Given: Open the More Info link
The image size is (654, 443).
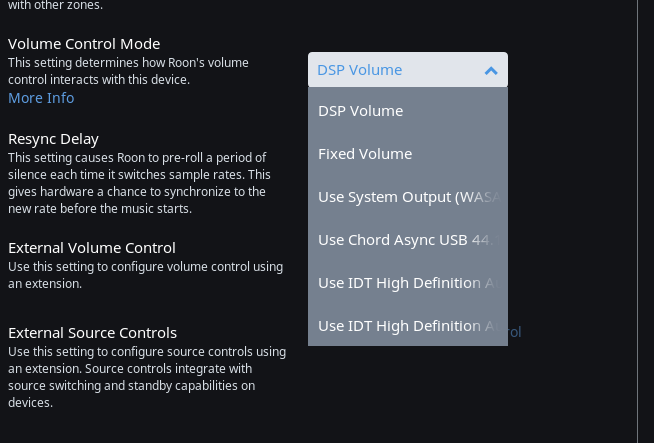Looking at the screenshot, I should click(41, 98).
